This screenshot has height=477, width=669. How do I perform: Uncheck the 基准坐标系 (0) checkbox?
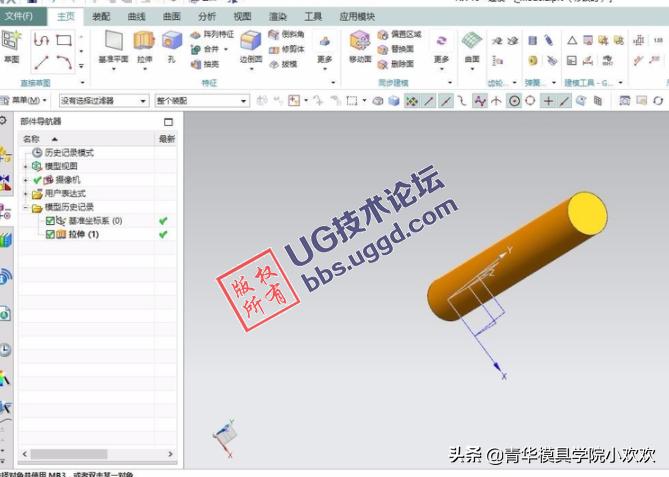pos(50,221)
